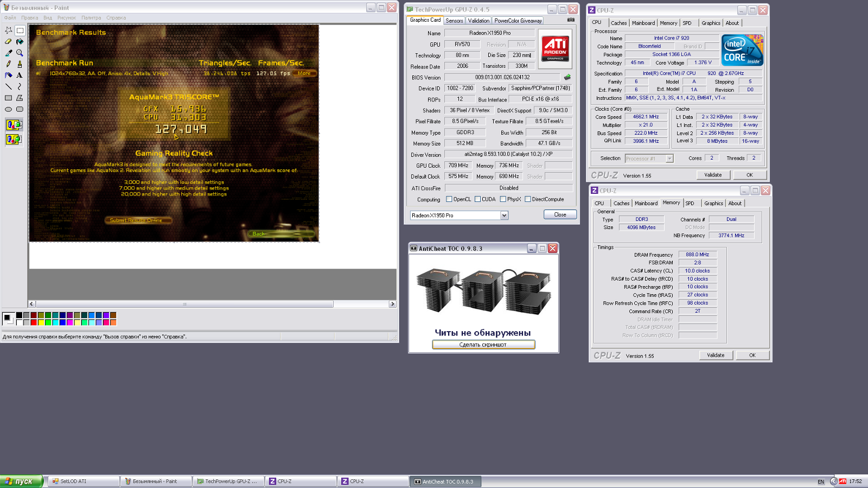The image size is (868, 488).
Task: Open the Палитра menu in Paint
Action: [x=91, y=18]
